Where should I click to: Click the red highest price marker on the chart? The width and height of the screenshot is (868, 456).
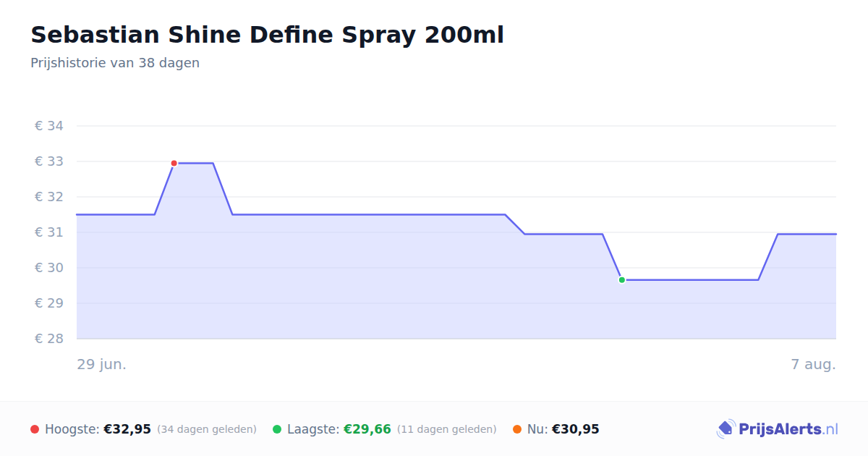point(174,164)
